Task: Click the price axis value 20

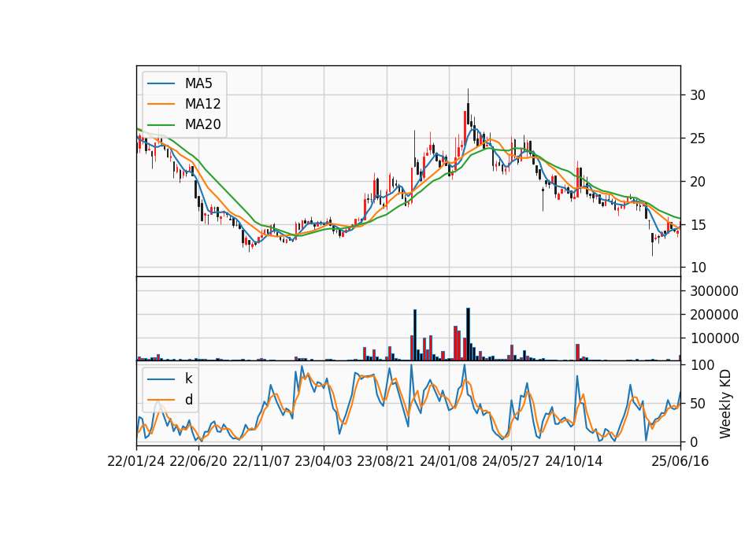Action: [x=698, y=182]
